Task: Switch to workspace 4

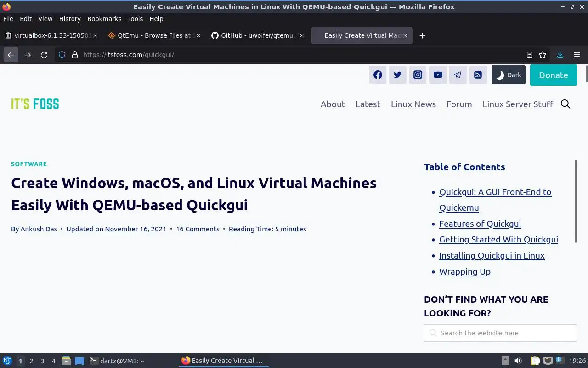Action: (x=53, y=361)
